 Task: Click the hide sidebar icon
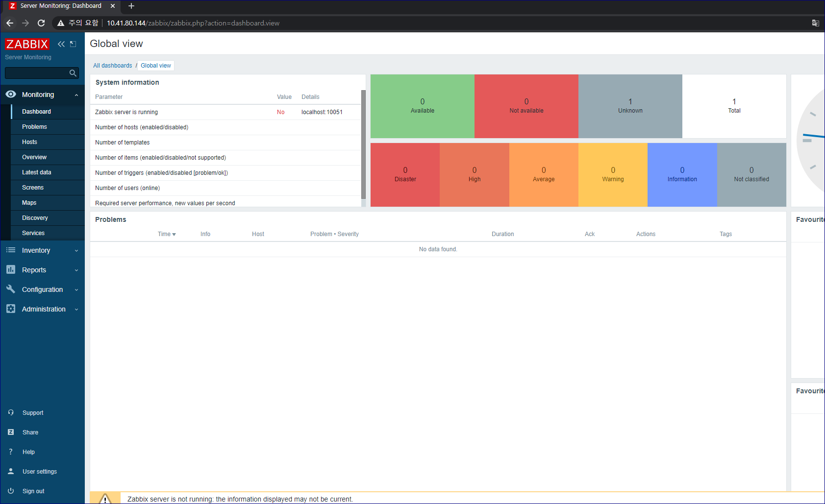pyautogui.click(x=73, y=44)
